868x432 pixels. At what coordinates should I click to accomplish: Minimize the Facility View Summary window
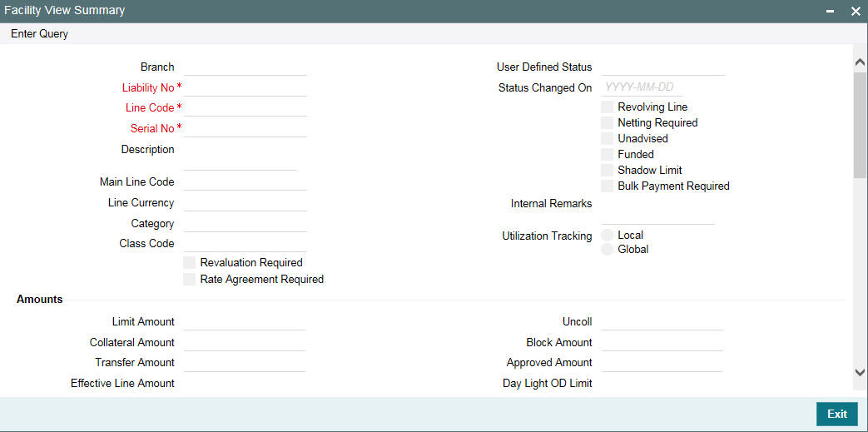(830, 12)
